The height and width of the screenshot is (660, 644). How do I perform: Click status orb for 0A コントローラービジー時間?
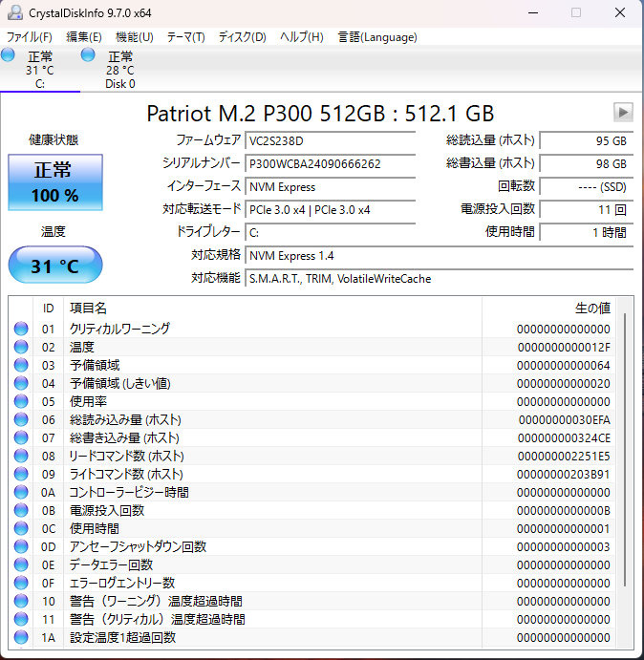[21, 492]
